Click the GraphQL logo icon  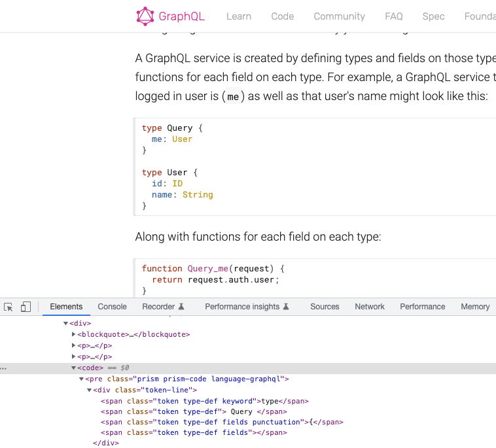(x=145, y=16)
